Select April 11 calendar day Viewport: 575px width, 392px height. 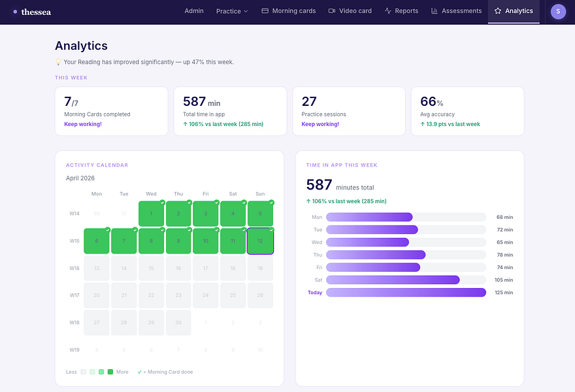pyautogui.click(x=233, y=241)
